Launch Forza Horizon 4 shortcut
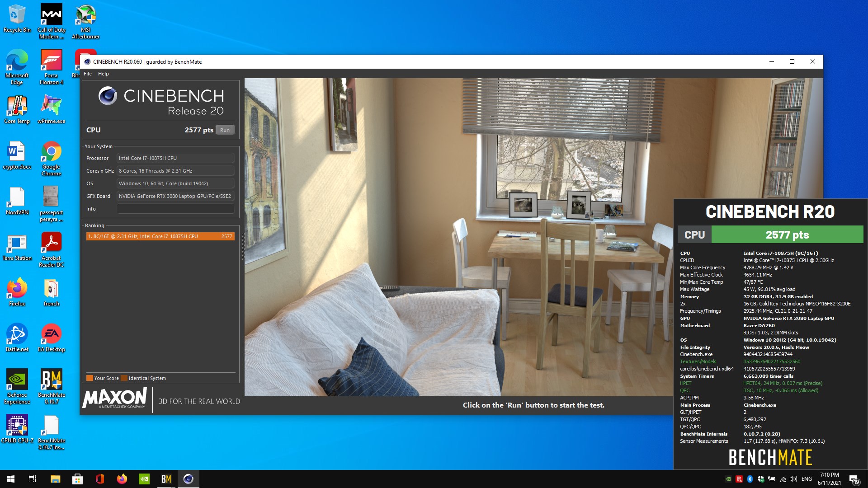 [51, 67]
